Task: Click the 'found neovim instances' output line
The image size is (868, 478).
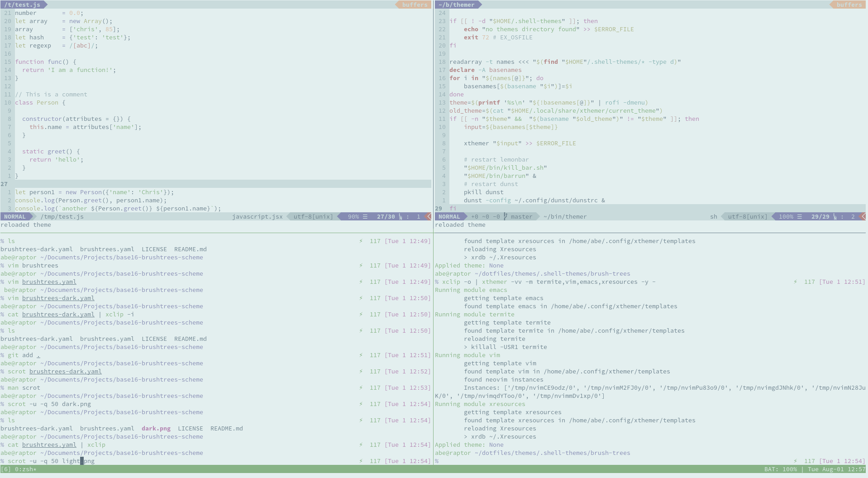Action: coord(504,379)
